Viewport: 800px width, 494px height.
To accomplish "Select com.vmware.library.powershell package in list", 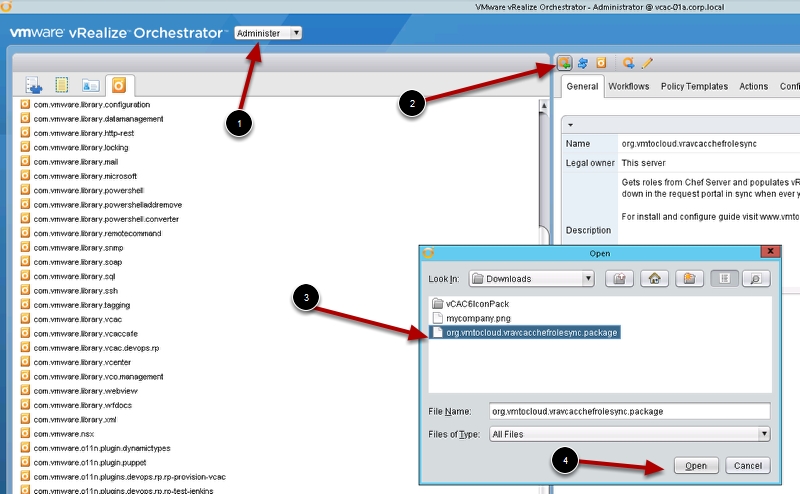I will [88, 190].
